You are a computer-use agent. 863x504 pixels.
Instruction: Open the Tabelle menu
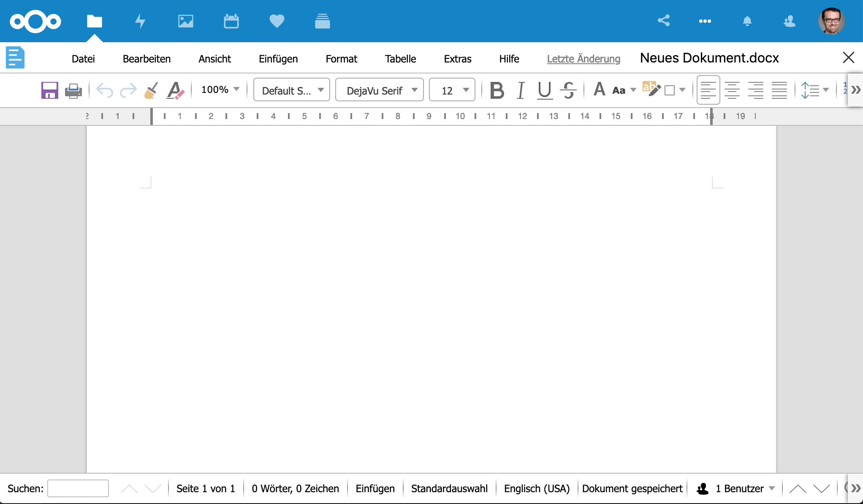(x=401, y=59)
